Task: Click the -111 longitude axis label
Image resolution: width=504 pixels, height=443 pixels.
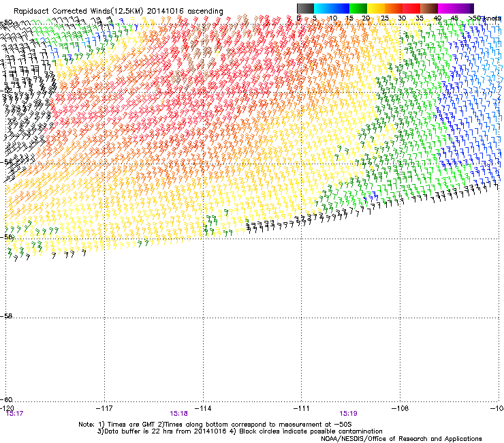Action: pos(302,408)
